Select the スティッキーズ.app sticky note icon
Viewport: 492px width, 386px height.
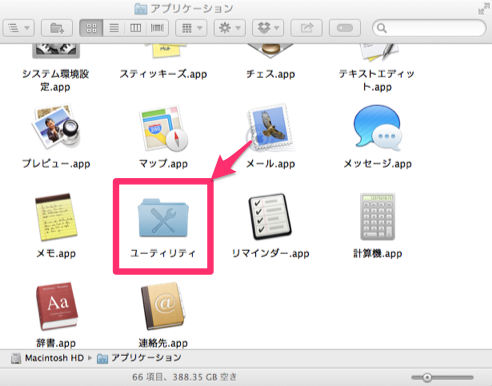point(166,51)
